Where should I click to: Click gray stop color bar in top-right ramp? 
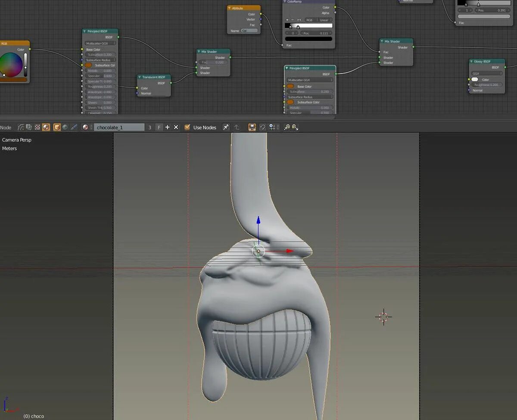coord(483,16)
